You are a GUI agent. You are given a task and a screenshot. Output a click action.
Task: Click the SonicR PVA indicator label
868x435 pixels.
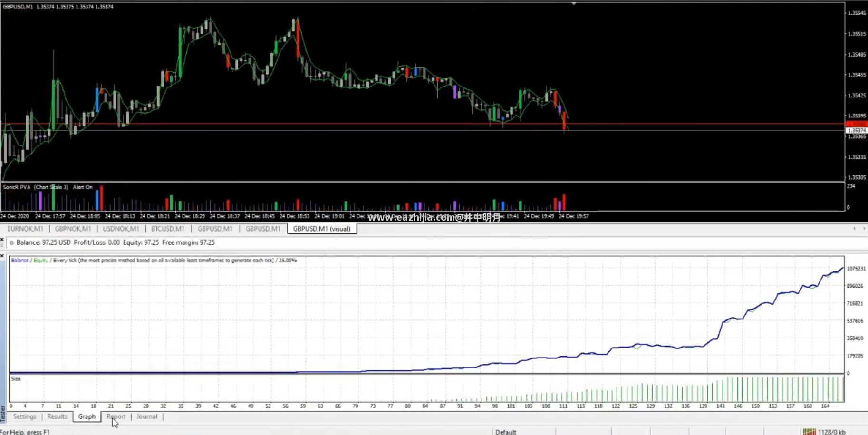pyautogui.click(x=36, y=187)
